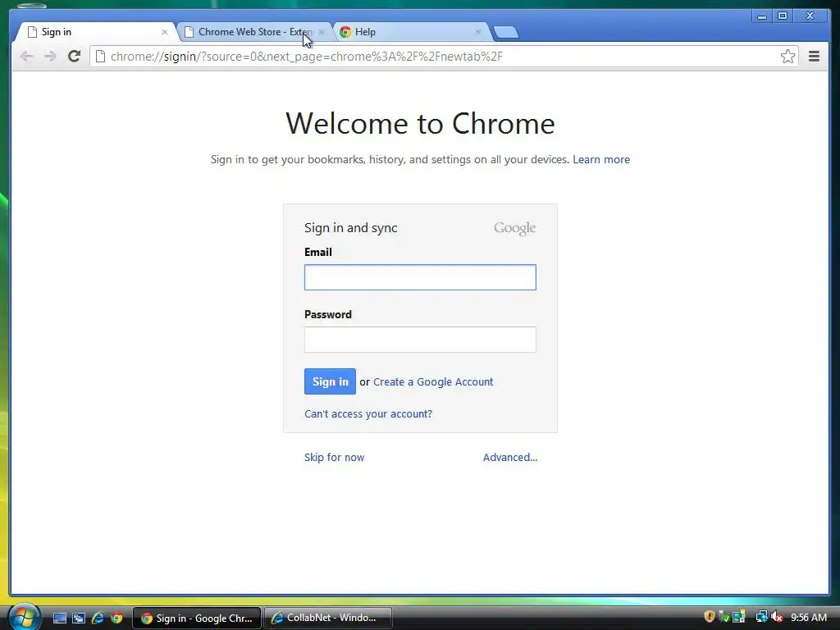Switch to the Help tab
The image size is (840, 630).
pyautogui.click(x=410, y=32)
